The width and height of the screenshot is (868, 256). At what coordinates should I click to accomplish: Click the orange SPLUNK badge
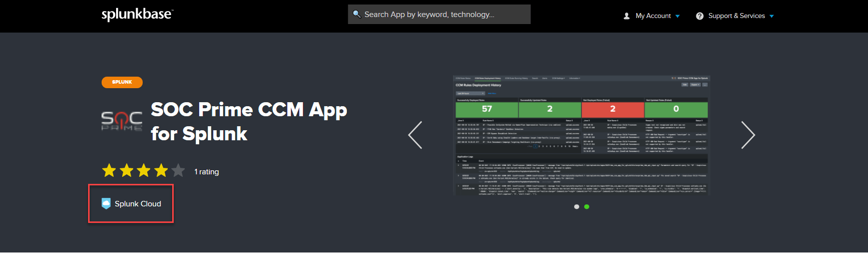122,82
